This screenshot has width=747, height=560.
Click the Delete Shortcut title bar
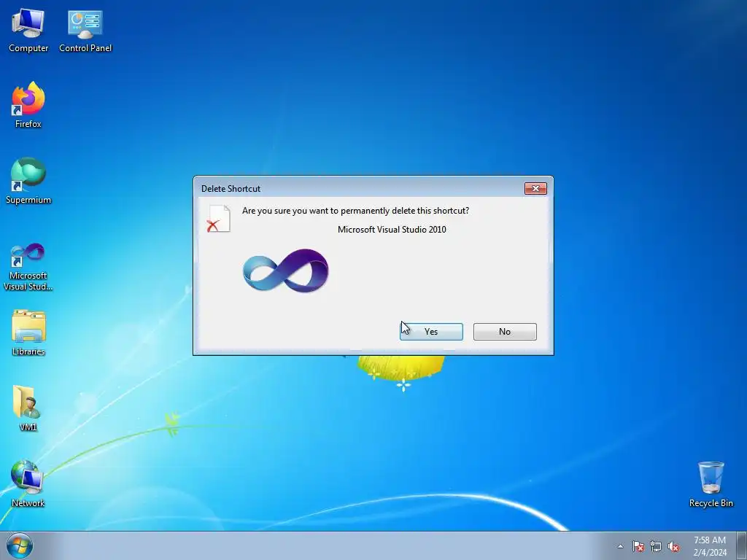[360, 189]
